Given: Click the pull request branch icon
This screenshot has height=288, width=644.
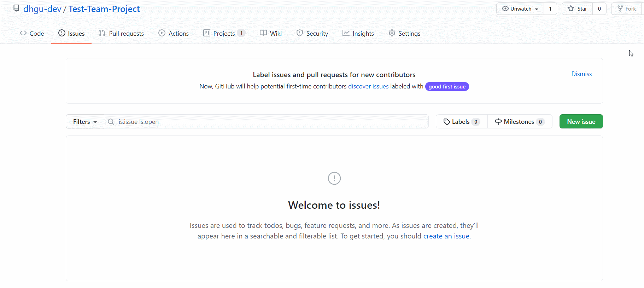Looking at the screenshot, I should pos(102,33).
